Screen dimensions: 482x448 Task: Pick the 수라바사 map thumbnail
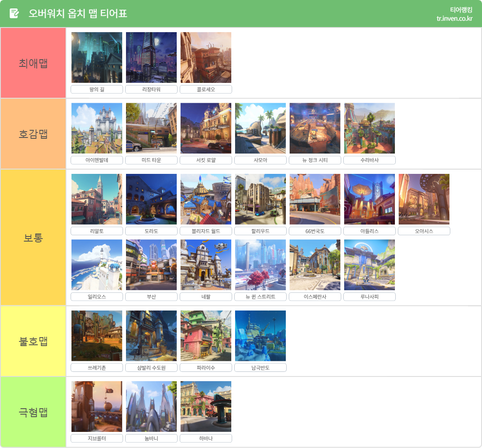[370, 128]
